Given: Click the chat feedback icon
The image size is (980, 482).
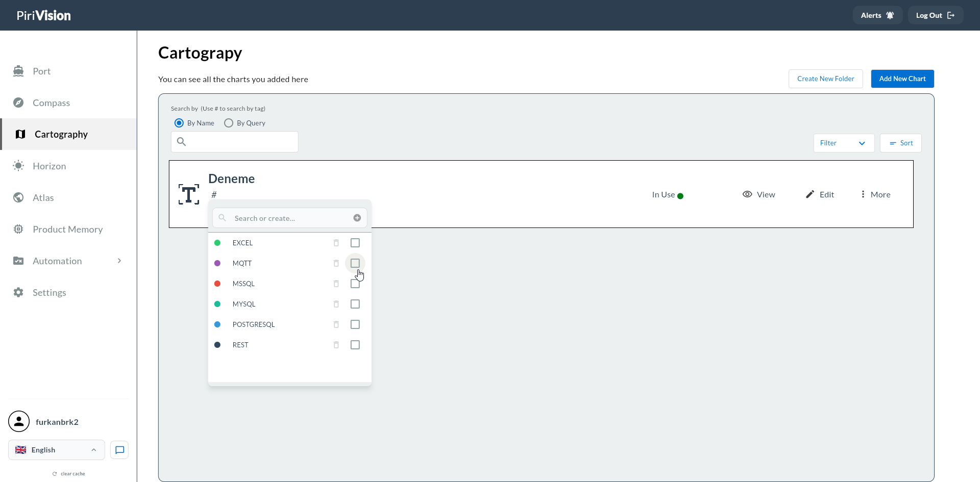Looking at the screenshot, I should 119,450.
